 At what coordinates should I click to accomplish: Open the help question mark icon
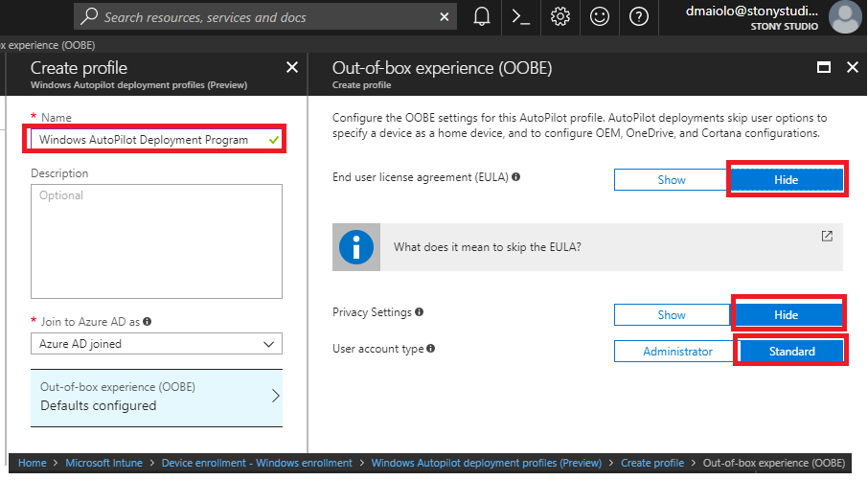point(639,17)
